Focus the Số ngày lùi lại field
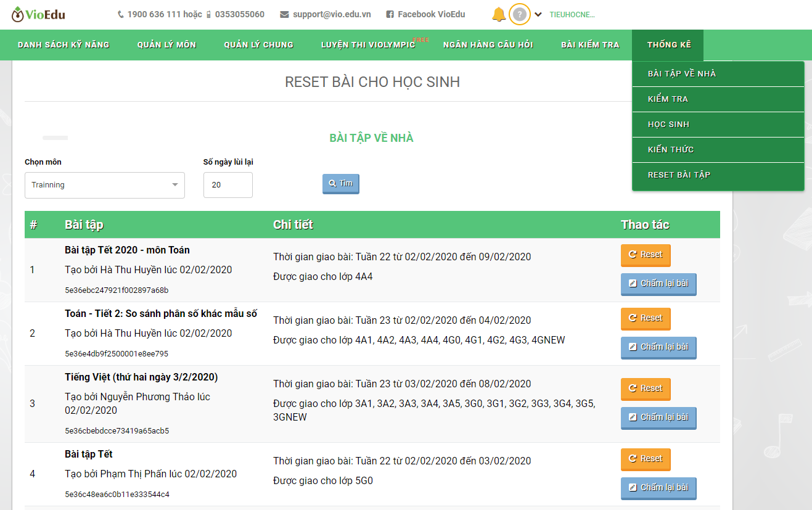 228,185
